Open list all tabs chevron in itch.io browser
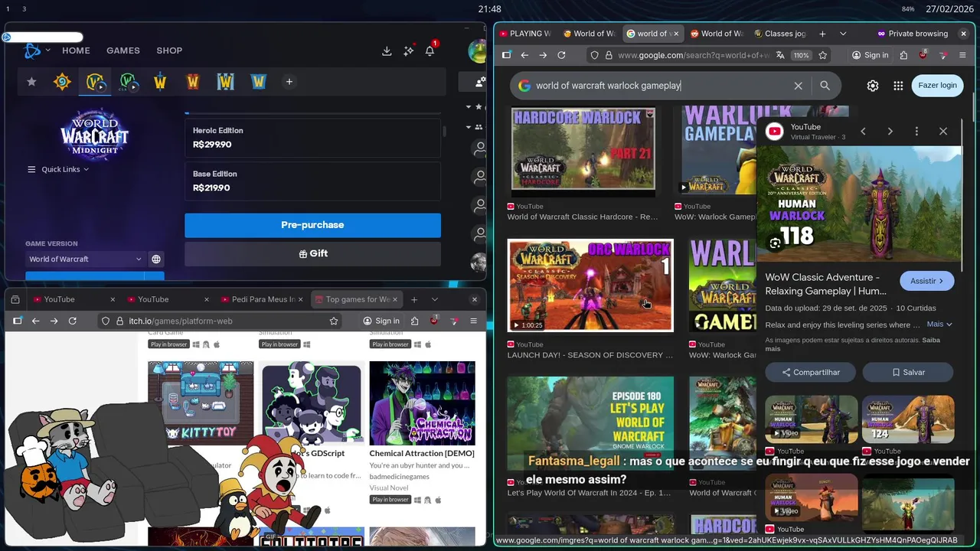The image size is (980, 551). pyautogui.click(x=435, y=299)
